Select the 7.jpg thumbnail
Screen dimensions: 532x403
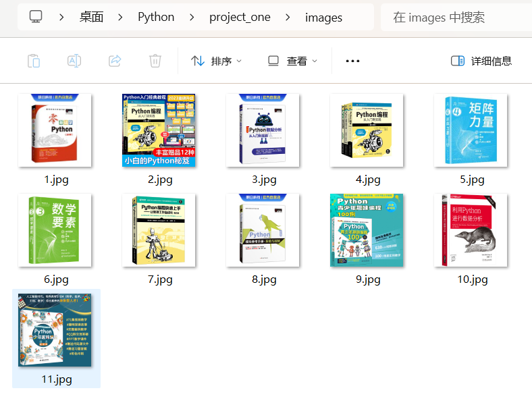coord(159,230)
